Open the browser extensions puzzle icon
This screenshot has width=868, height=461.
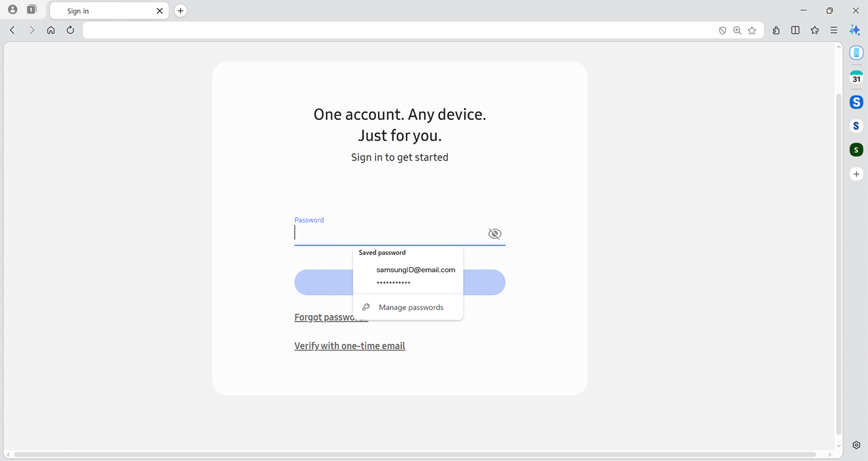776,30
